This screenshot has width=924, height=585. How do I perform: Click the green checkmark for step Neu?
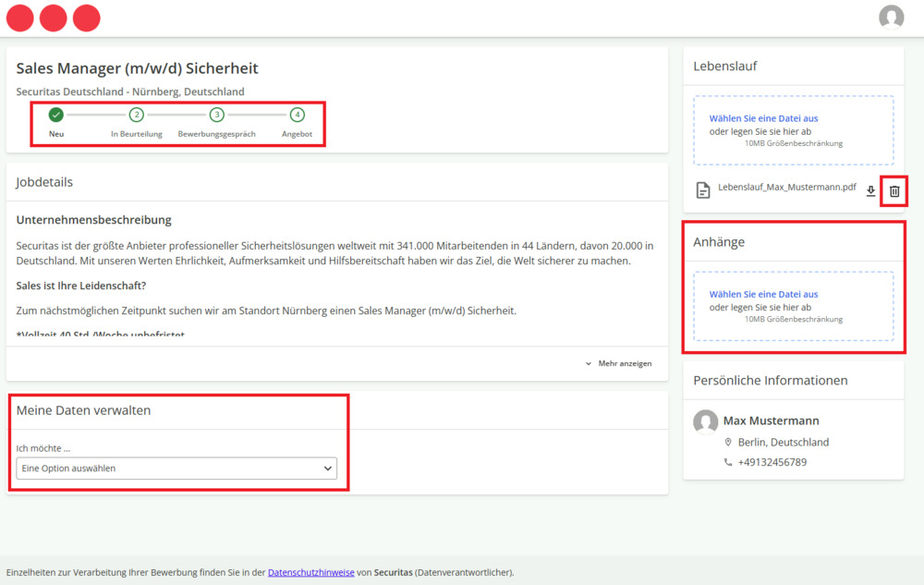[x=56, y=116]
